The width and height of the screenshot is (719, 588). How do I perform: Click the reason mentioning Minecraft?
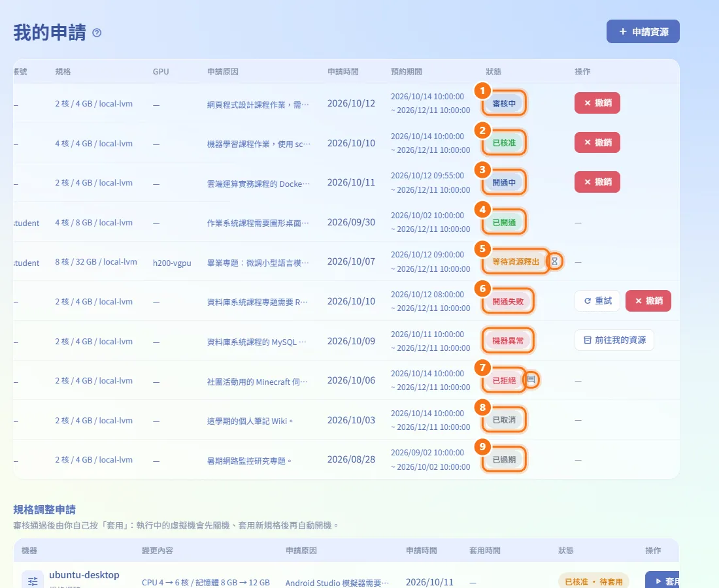258,382
